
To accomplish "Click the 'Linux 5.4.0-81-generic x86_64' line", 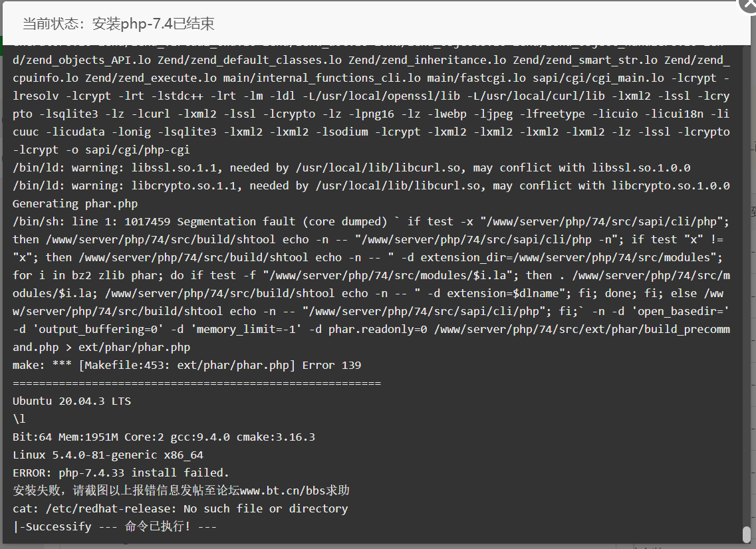I will pos(108,455).
